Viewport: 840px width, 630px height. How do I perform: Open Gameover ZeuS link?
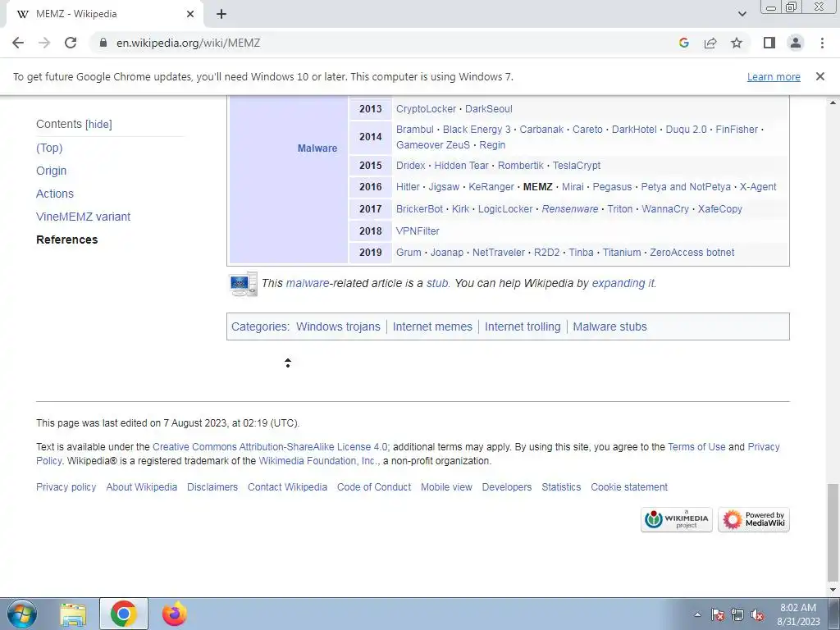pos(433,145)
